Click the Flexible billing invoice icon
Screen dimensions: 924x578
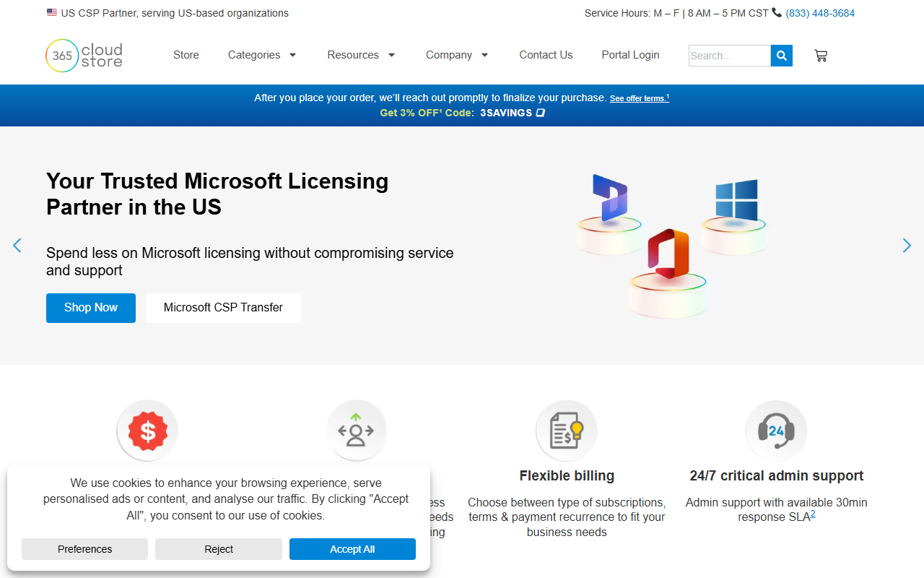tap(567, 431)
